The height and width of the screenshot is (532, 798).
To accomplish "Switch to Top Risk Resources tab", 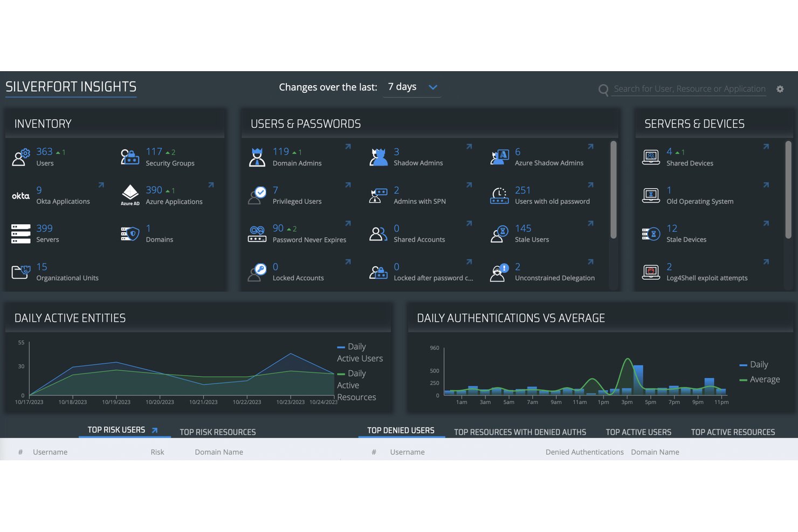I will click(218, 432).
